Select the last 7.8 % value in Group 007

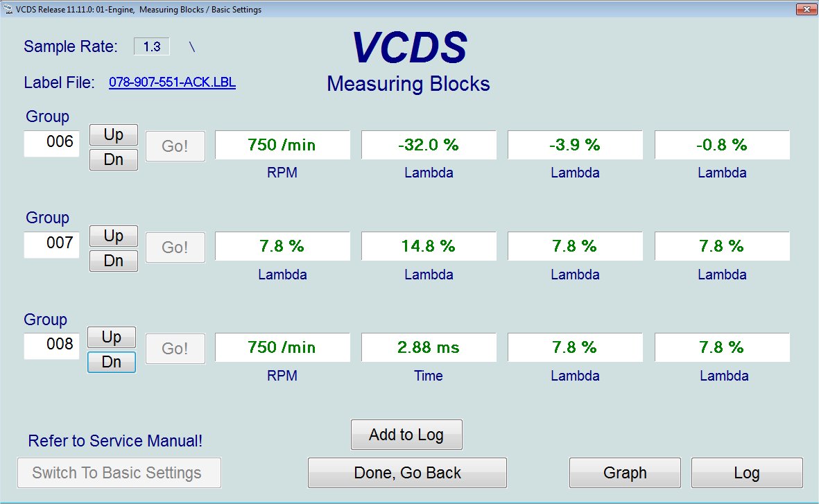(722, 247)
